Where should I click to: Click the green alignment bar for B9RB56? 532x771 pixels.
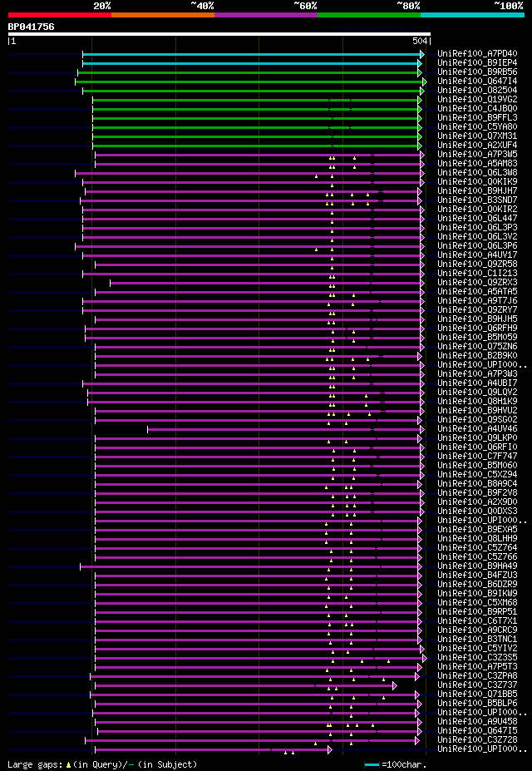(249, 72)
